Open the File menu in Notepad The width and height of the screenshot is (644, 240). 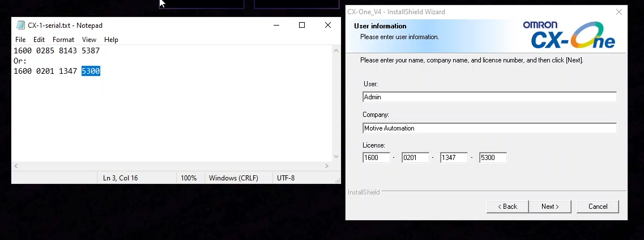pyautogui.click(x=20, y=40)
